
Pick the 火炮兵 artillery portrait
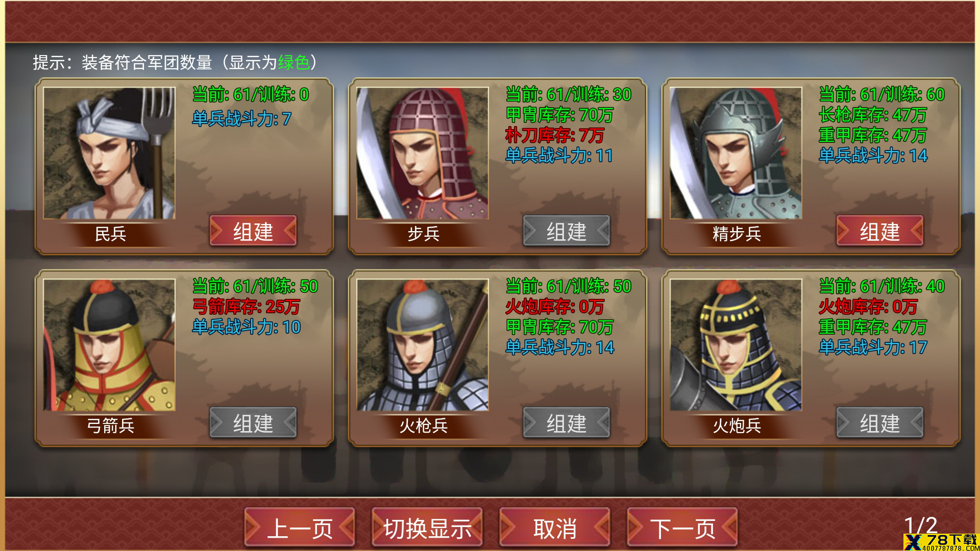click(x=736, y=345)
